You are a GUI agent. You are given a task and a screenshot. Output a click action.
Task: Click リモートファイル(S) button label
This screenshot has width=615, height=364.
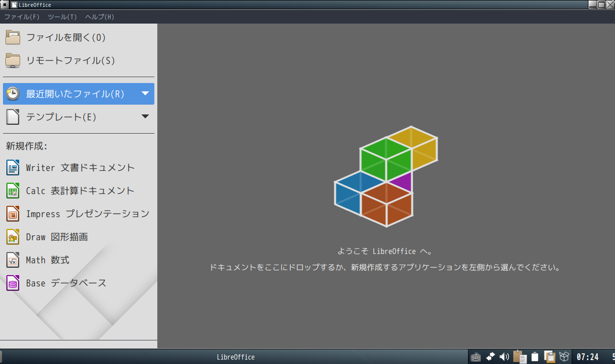click(70, 60)
